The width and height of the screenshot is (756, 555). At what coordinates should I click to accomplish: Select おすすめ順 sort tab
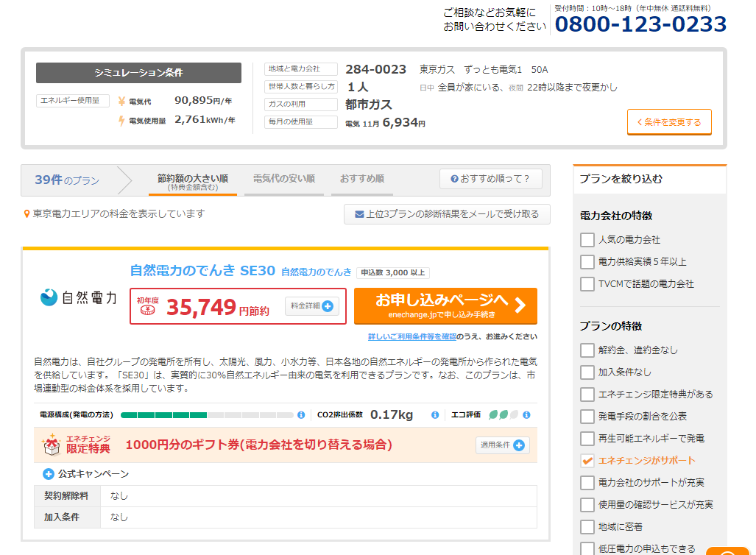362,182
